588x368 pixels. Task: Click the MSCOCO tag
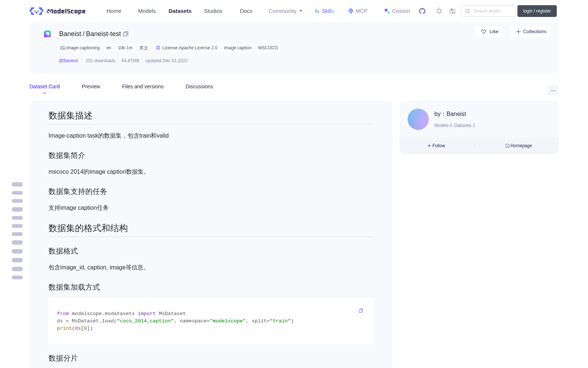[x=268, y=48]
